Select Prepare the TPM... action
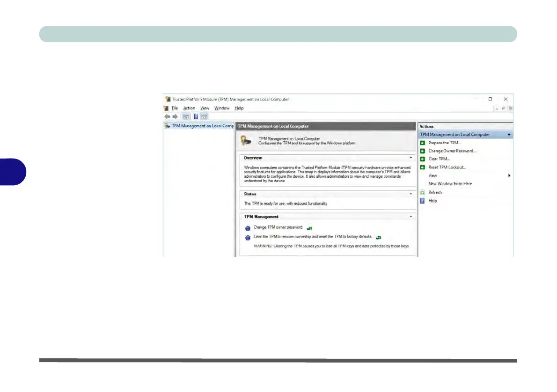 [445, 143]
